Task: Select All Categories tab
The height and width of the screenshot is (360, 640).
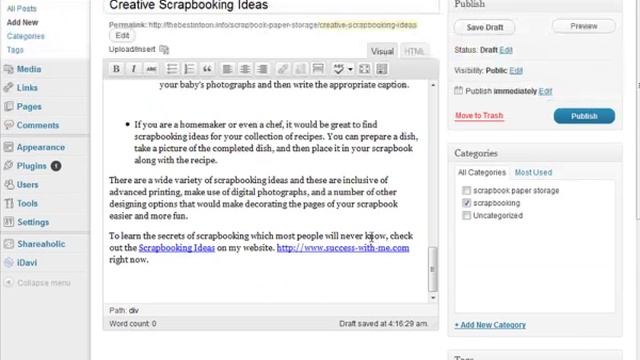Action: (482, 172)
